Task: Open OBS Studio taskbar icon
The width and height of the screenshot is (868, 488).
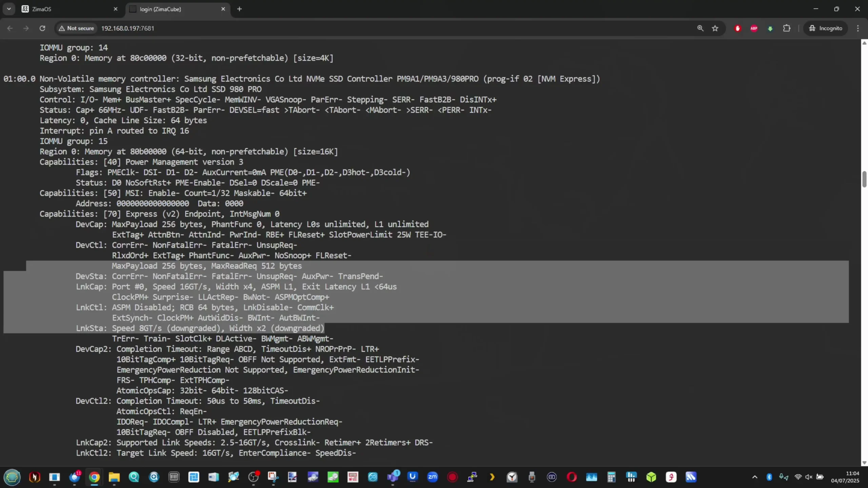Action: tap(253, 477)
